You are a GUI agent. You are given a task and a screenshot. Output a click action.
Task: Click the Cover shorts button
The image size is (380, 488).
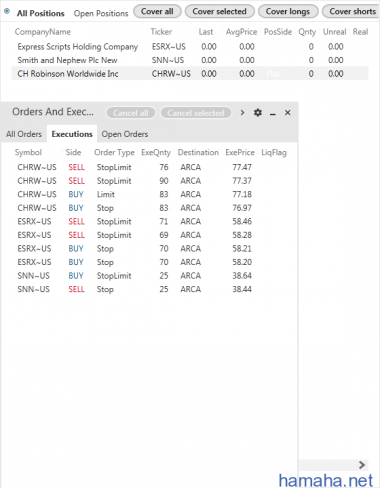(x=352, y=11)
